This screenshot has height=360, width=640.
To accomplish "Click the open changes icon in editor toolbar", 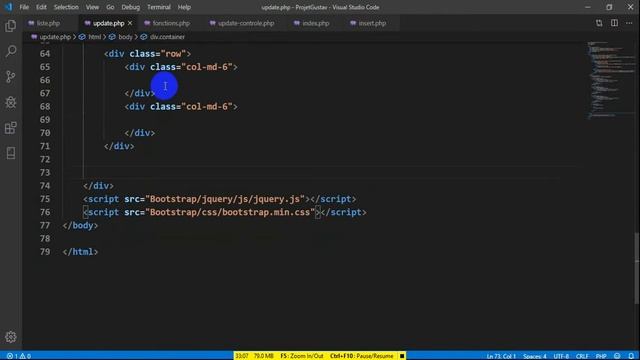I will [599, 23].
